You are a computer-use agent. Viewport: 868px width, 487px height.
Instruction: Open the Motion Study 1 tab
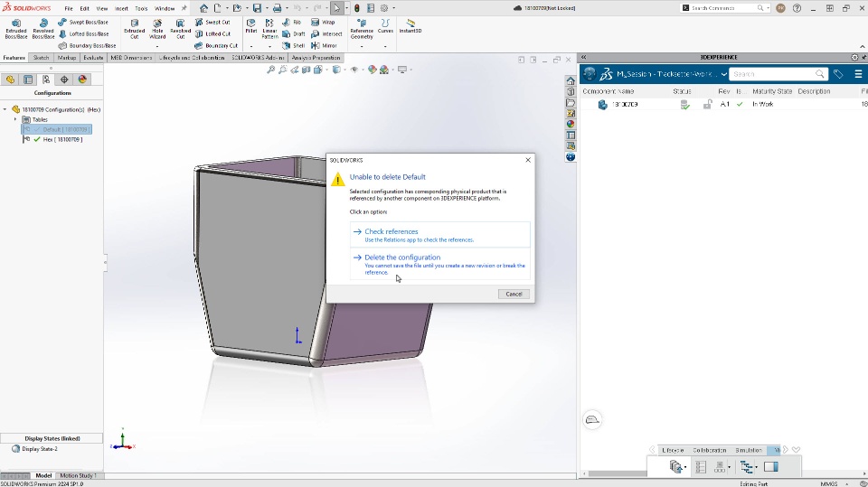tap(78, 475)
